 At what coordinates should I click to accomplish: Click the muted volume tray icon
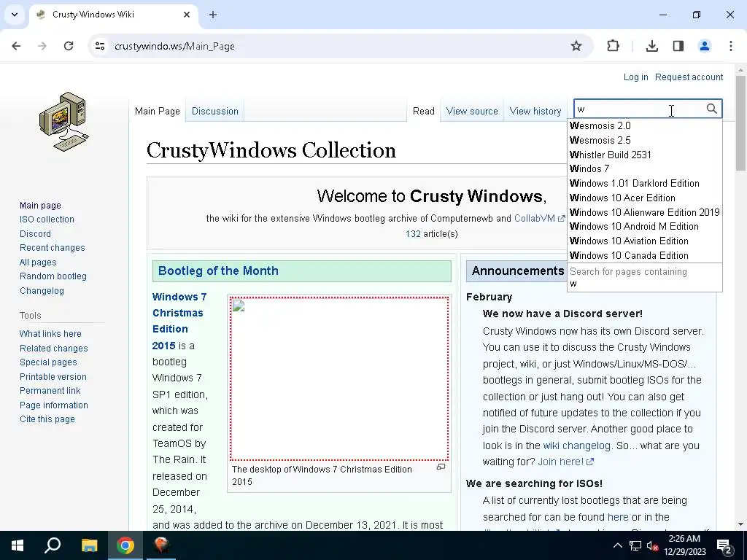(653, 545)
